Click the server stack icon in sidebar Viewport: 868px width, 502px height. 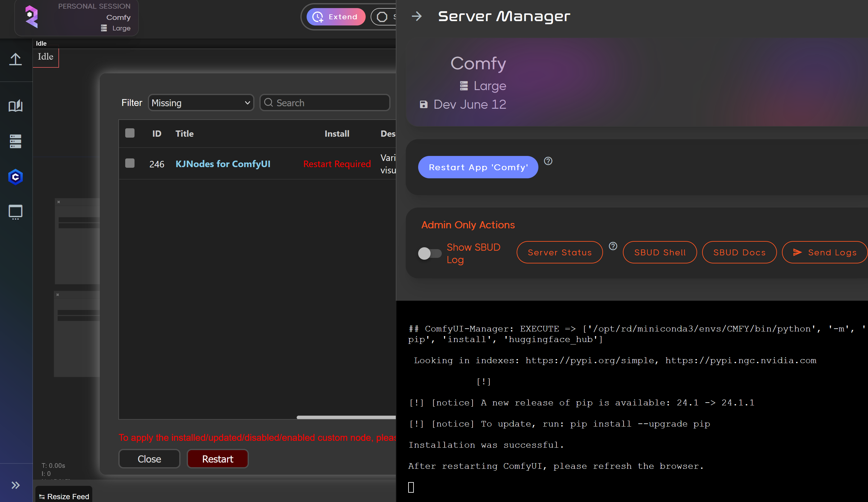coord(16,141)
